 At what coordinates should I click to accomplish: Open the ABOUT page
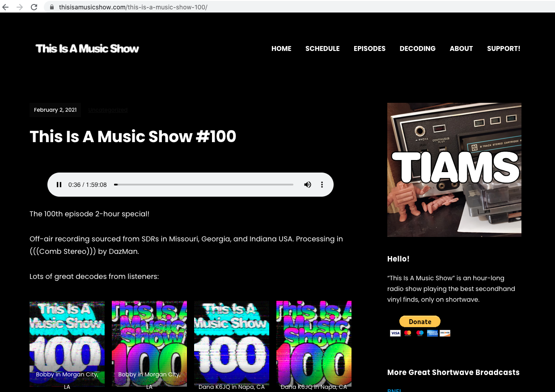point(461,49)
